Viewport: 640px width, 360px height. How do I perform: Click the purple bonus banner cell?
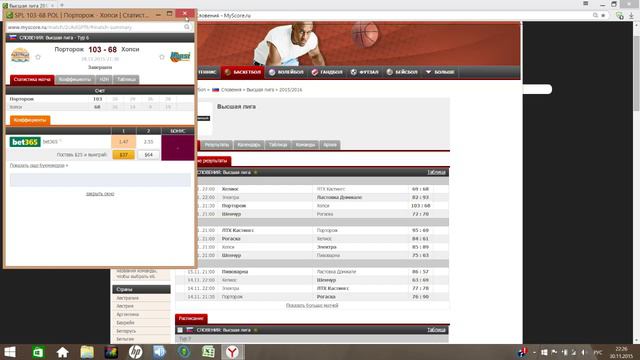point(178,148)
